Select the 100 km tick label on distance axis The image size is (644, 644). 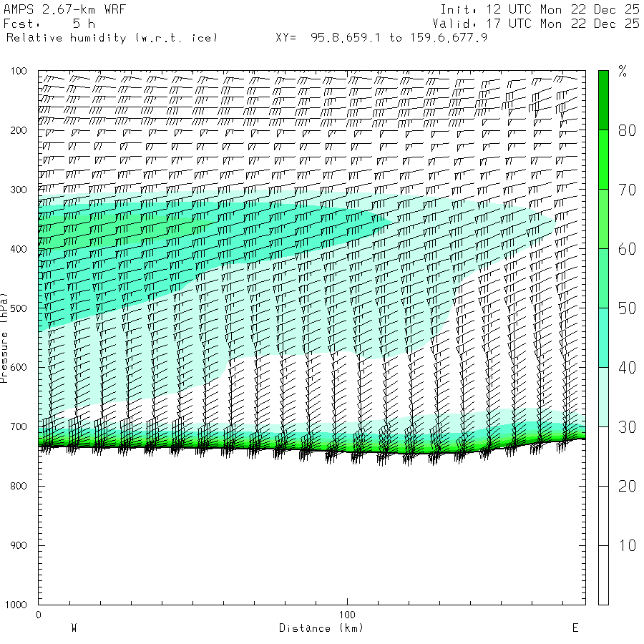coord(347,615)
